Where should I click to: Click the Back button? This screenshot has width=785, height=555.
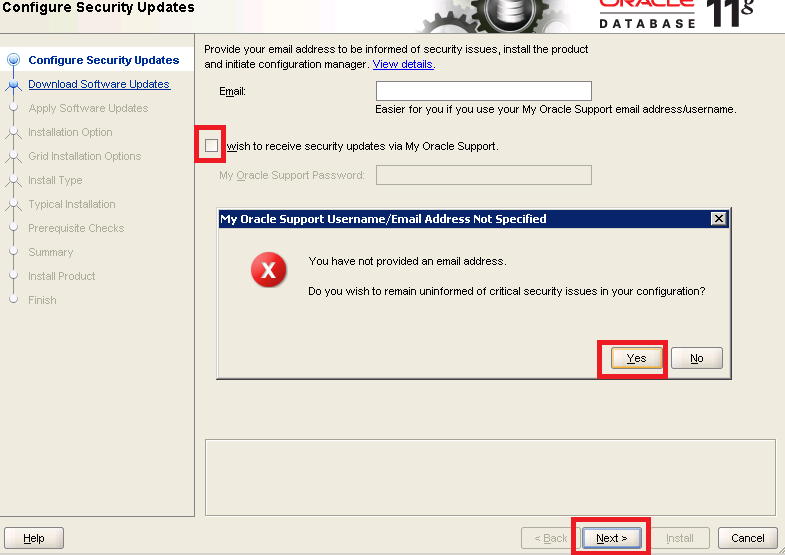pyautogui.click(x=550, y=538)
